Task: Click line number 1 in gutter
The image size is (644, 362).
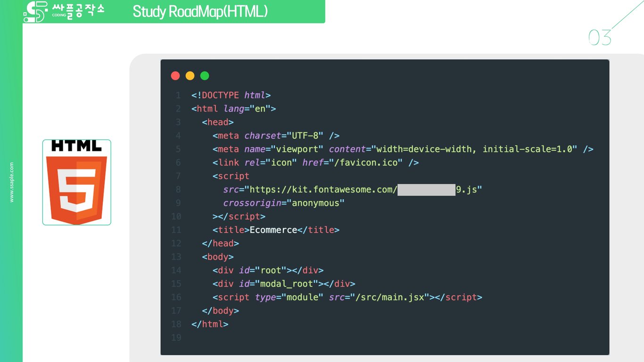Action: pos(178,95)
